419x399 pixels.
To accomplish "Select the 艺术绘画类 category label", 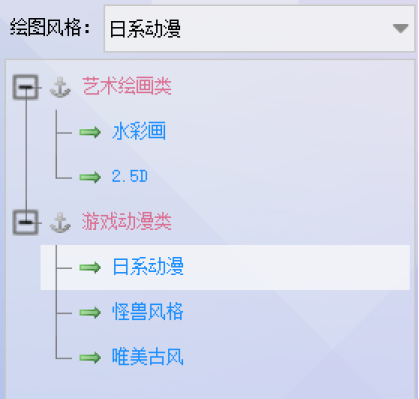I will click(127, 86).
